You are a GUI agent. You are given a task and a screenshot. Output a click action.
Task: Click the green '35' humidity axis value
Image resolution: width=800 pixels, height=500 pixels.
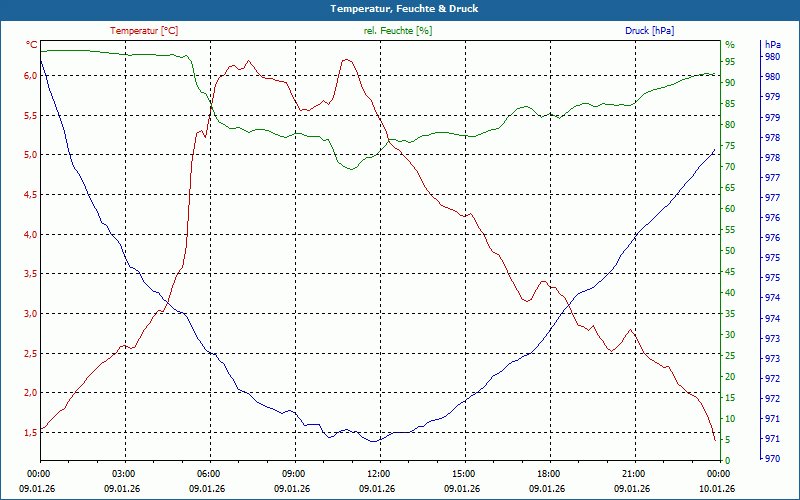(x=730, y=314)
